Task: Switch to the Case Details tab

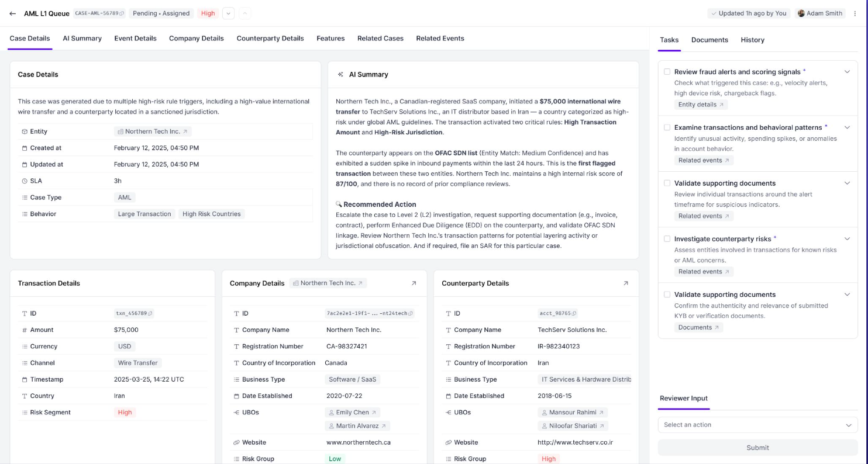Action: click(x=30, y=39)
